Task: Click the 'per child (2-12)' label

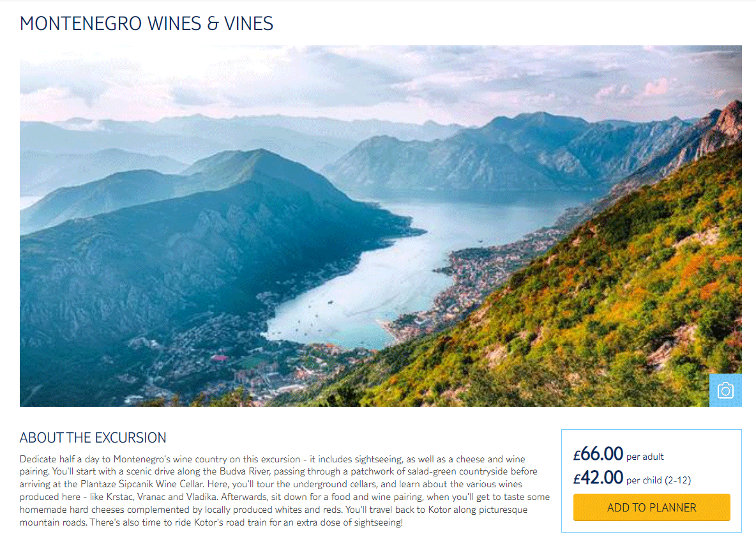Action: point(658,480)
